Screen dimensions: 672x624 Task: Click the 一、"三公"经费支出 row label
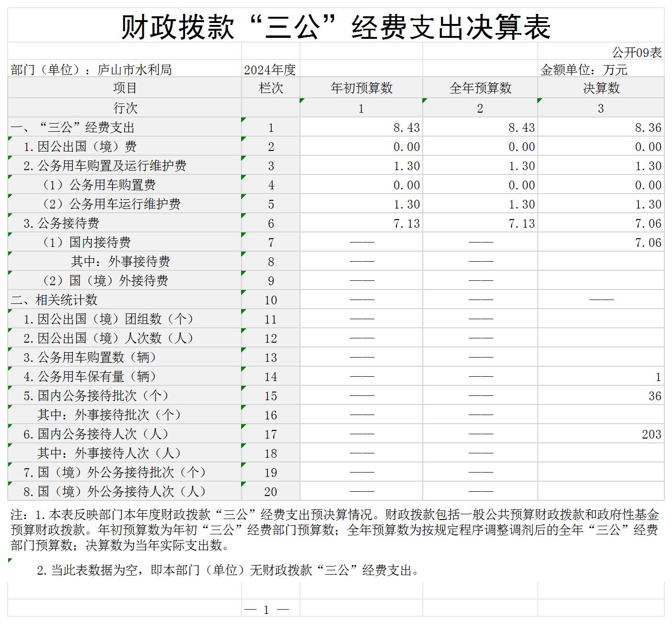point(73,127)
